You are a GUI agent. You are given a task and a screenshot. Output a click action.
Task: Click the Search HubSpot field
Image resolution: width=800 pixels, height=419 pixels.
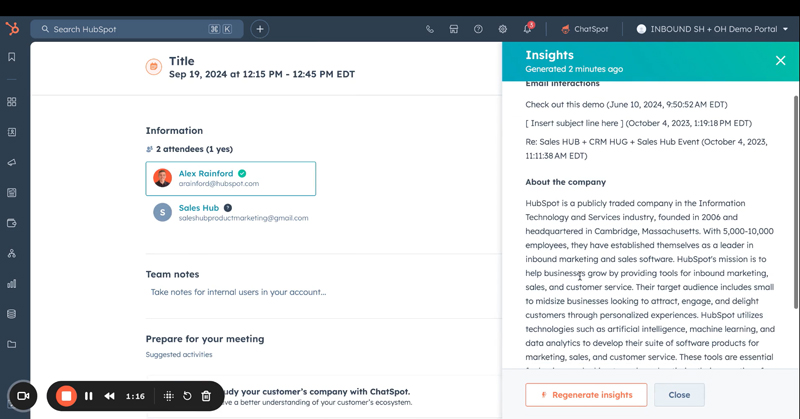(x=137, y=29)
